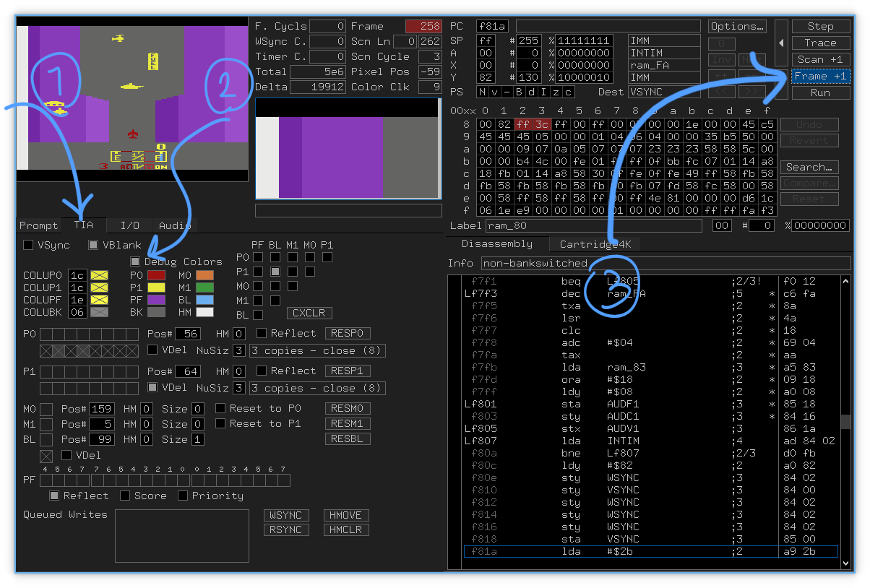Open the Cartridge4K tab
The height and width of the screenshot is (588, 870).
[x=595, y=244]
